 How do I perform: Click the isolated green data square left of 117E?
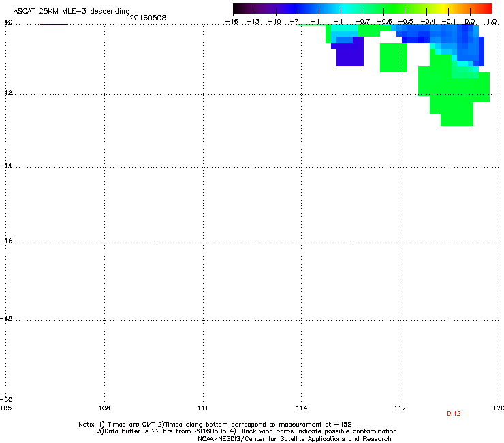tap(394, 57)
